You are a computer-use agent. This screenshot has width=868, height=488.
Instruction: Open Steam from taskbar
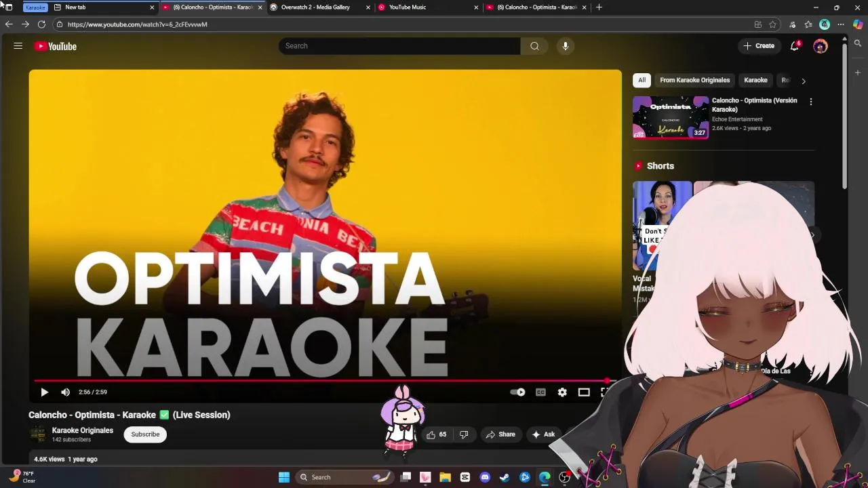505,477
